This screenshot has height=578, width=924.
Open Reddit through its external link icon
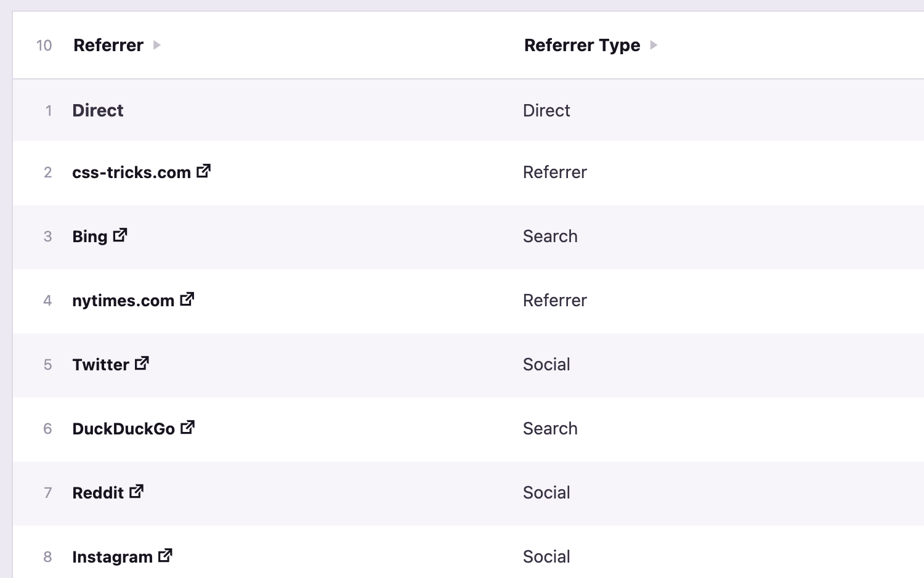(137, 491)
